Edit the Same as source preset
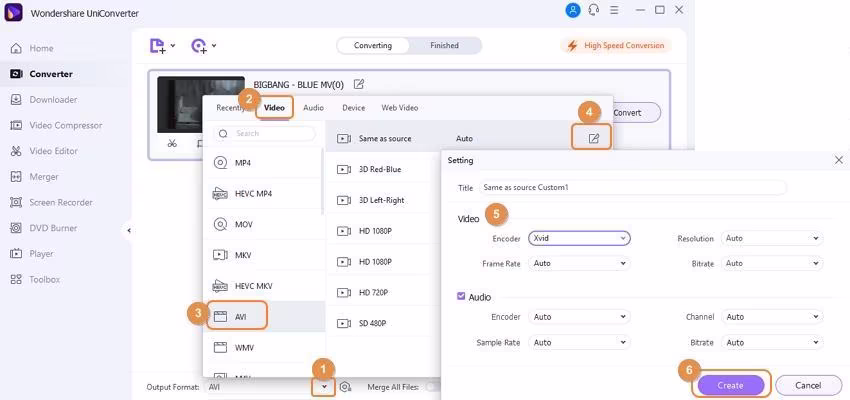 tap(594, 139)
